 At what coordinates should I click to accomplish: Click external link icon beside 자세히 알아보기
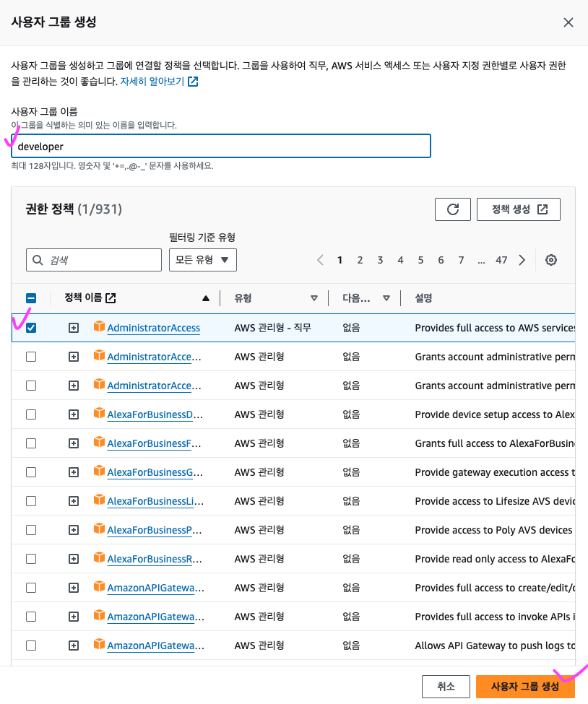coord(193,82)
